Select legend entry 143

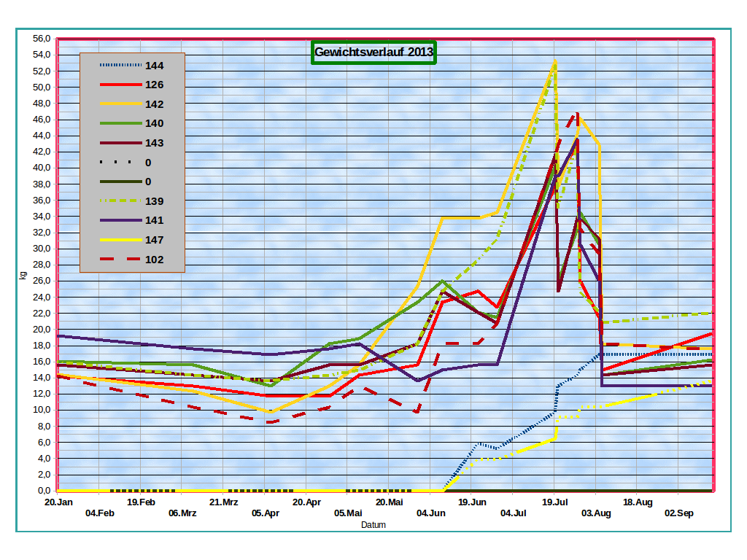tap(131, 143)
